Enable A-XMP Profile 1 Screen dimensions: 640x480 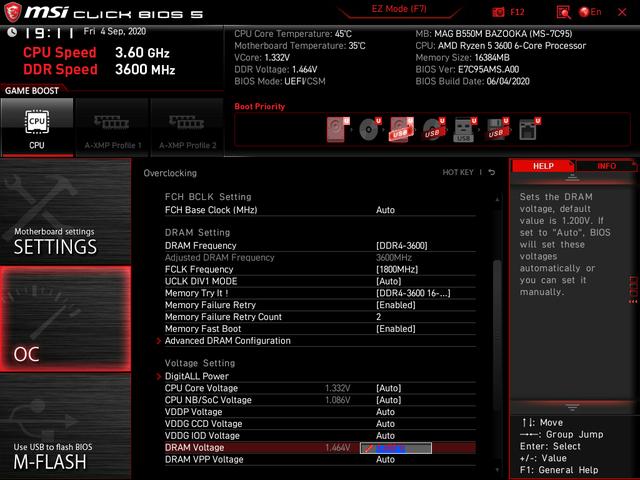pos(112,127)
